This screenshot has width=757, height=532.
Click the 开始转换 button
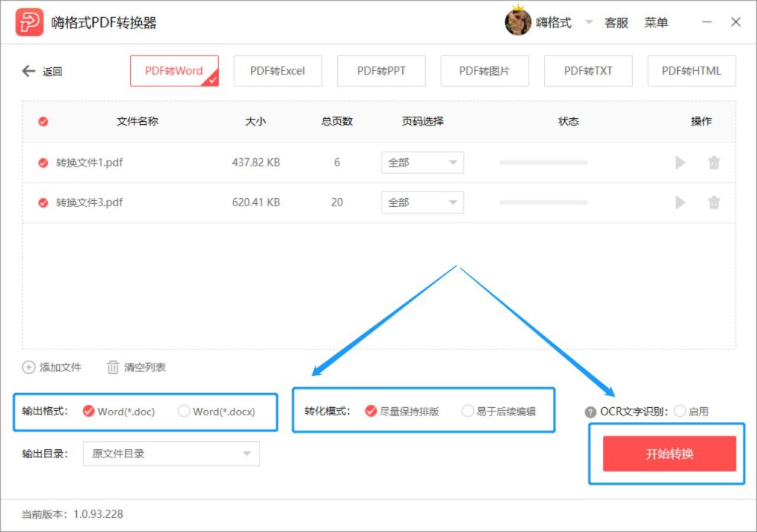click(x=669, y=454)
